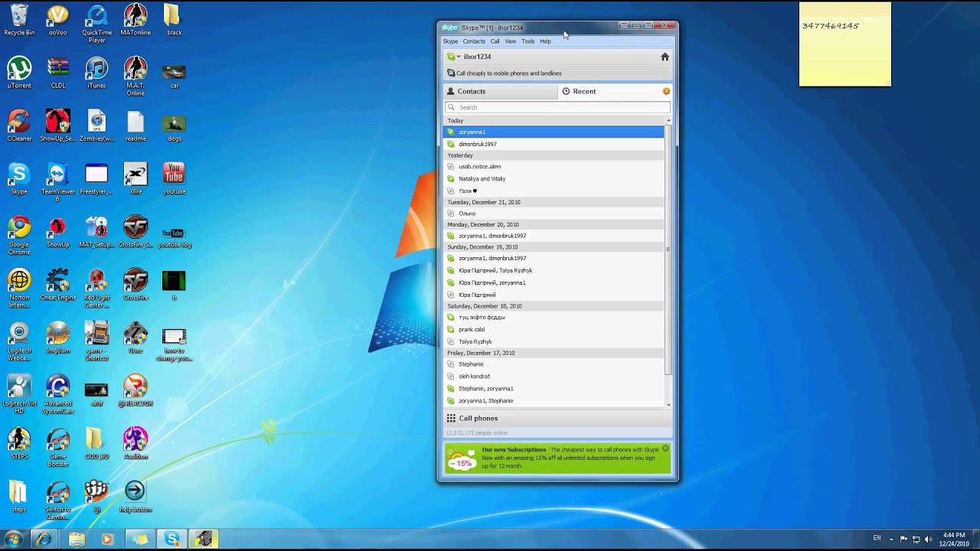Click the iTunes desktop icon
This screenshot has height=551, width=980.
(96, 73)
